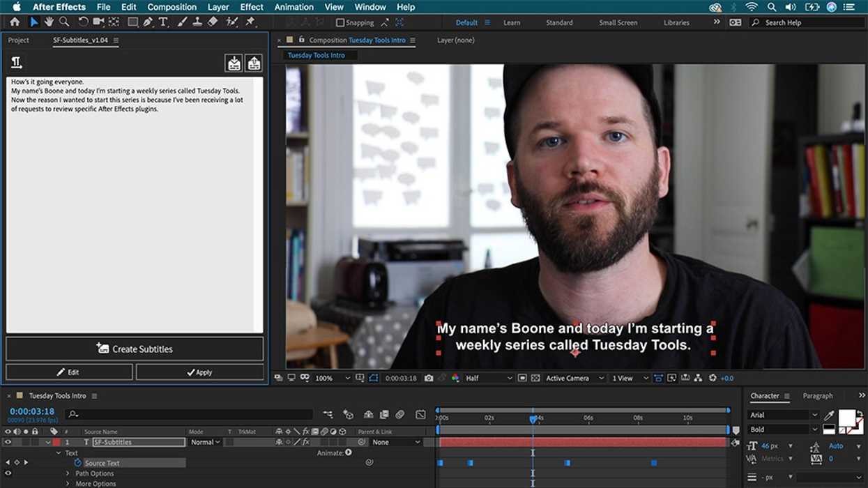Open the Layer menu
Screen dimensions: 868x488
click(218, 7)
